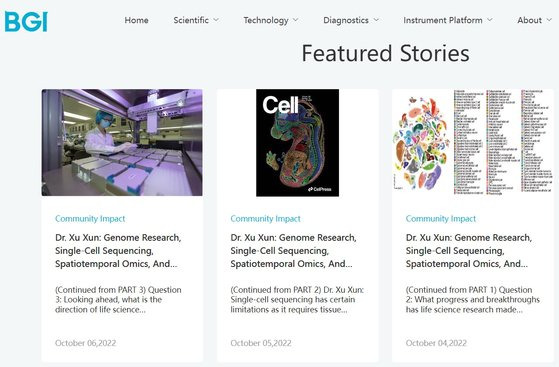Expand the About dropdown chevron
The image size is (559, 367).
549,20
